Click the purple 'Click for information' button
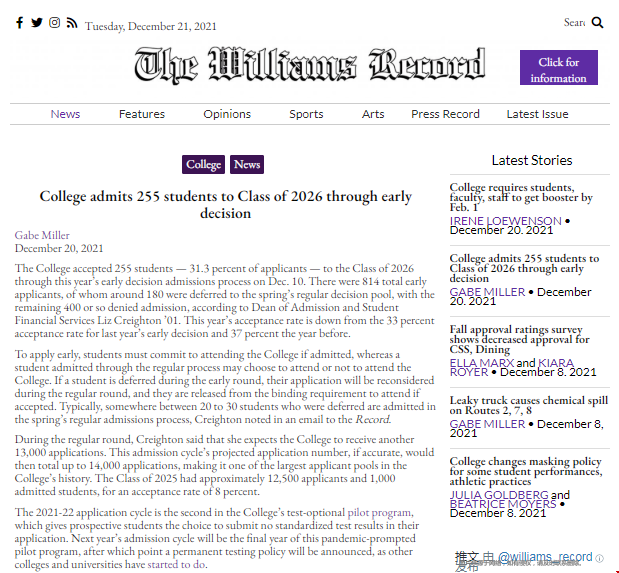 point(559,68)
